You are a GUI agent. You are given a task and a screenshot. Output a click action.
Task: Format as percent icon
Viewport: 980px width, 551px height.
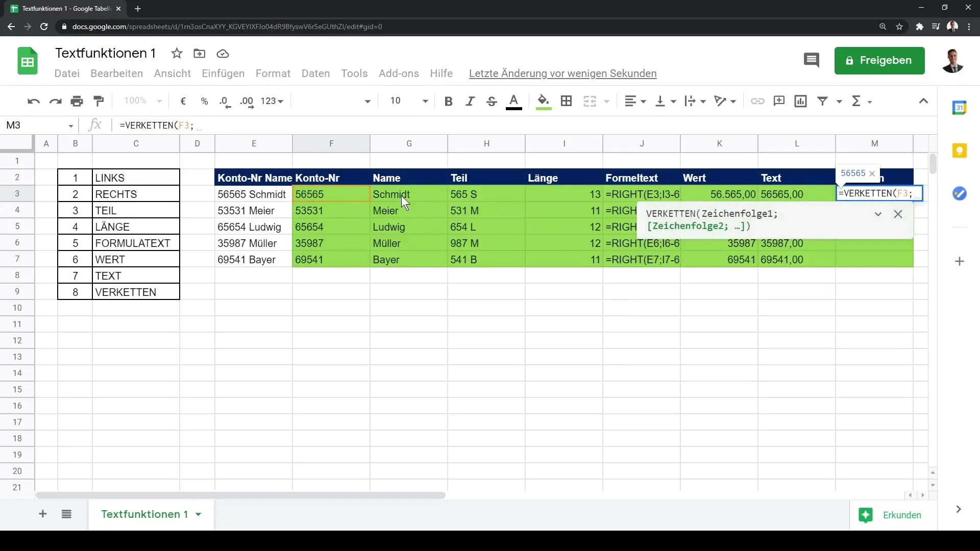pyautogui.click(x=205, y=101)
